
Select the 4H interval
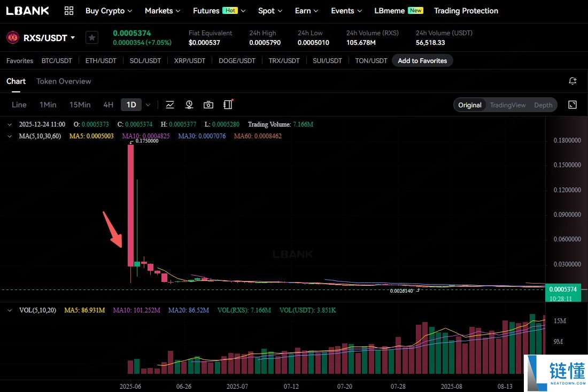(109, 105)
